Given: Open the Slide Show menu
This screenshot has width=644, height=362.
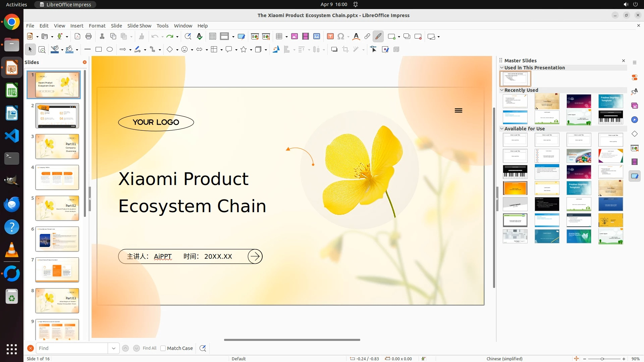Looking at the screenshot, I should coord(139,26).
